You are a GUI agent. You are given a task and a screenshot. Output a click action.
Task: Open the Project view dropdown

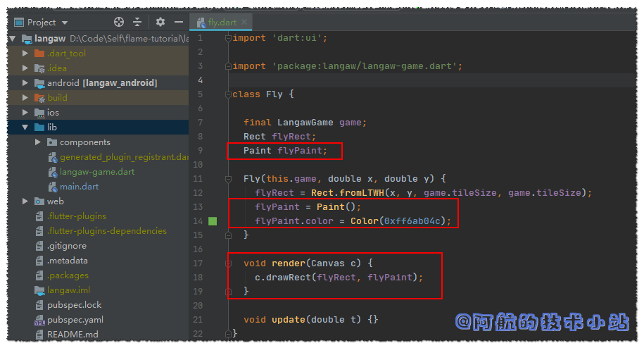(65, 23)
